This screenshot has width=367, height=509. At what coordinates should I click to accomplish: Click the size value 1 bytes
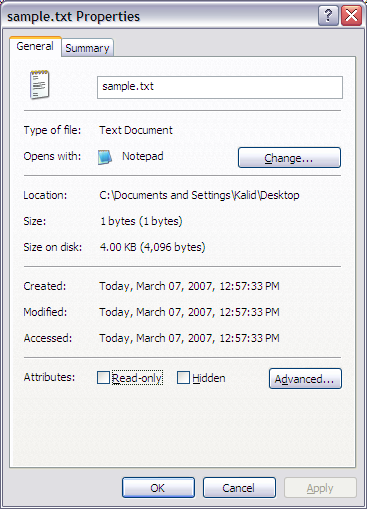click(141, 221)
